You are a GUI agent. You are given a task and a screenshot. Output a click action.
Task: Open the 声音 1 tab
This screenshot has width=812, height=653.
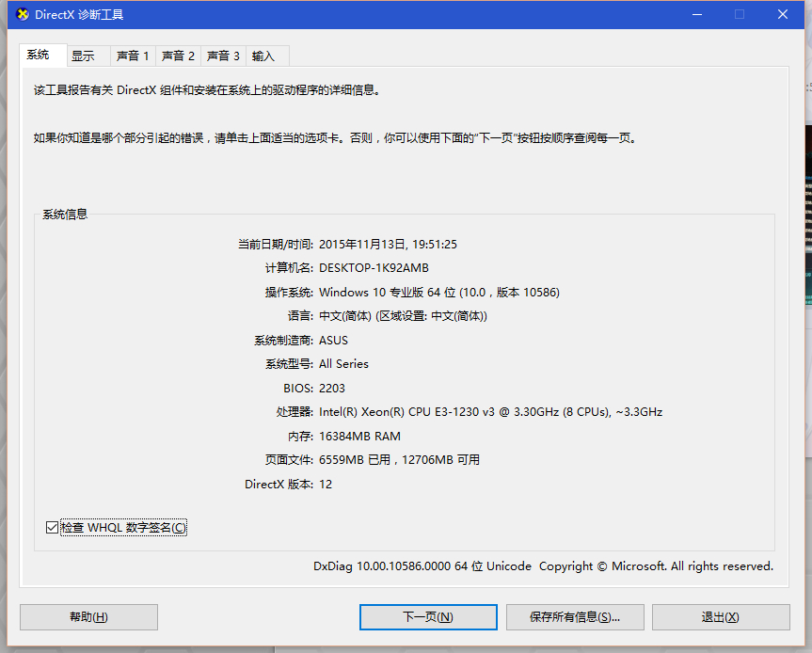pos(133,56)
